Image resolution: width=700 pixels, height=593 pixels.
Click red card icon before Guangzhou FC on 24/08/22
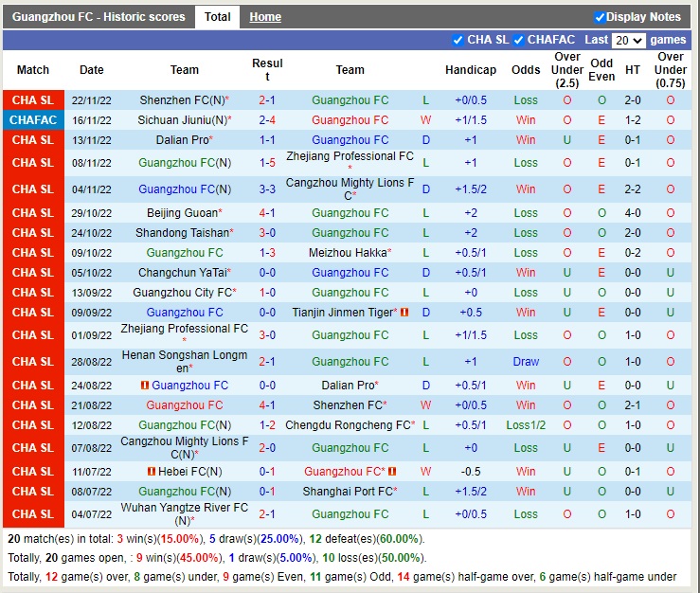click(146, 386)
